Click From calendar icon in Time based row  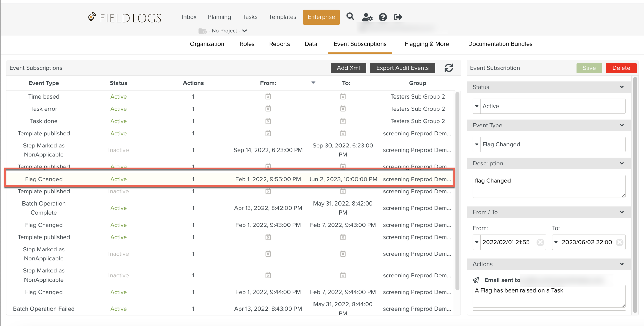click(x=268, y=96)
